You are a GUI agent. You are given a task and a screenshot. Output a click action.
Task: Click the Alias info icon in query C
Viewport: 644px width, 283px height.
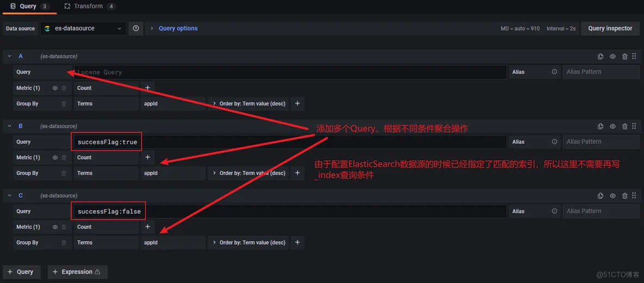point(554,211)
